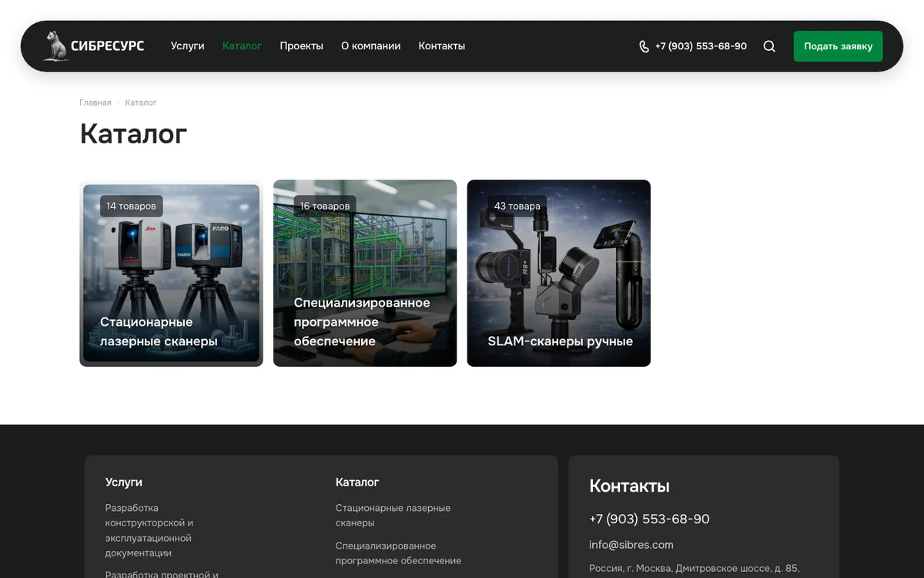Open the О компании menu item
The height and width of the screenshot is (578, 924).
click(x=370, y=46)
